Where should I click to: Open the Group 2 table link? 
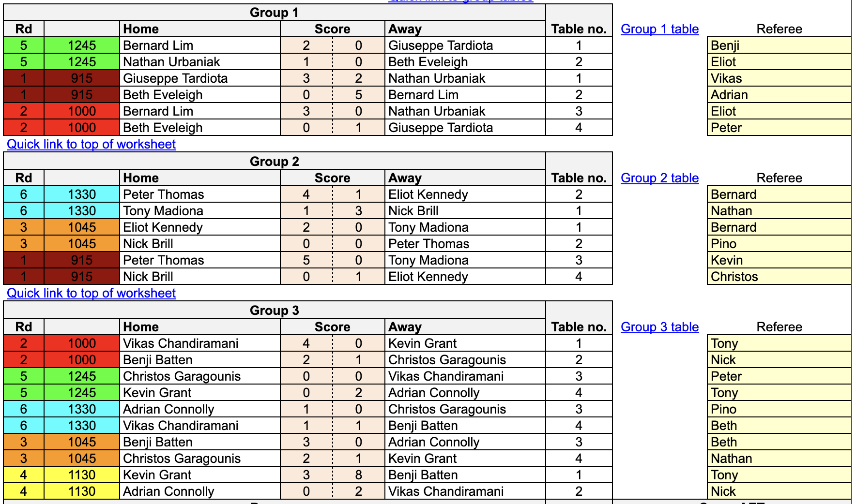(659, 178)
